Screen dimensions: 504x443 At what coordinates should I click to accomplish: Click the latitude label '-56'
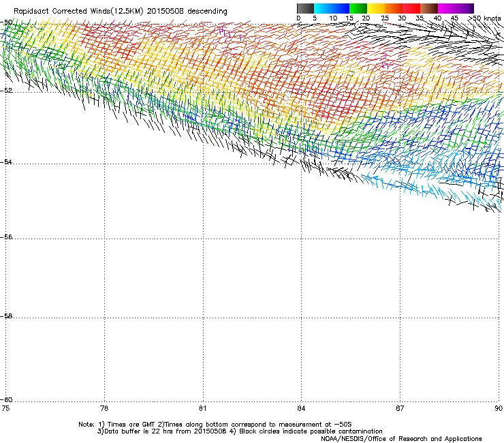6,236
